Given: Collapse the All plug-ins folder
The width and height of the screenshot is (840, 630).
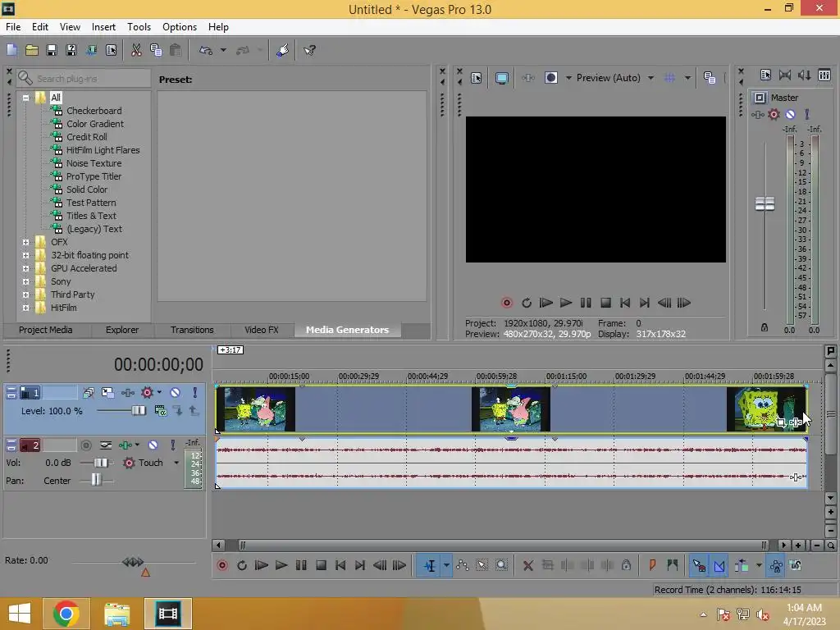Looking at the screenshot, I should click(x=25, y=98).
